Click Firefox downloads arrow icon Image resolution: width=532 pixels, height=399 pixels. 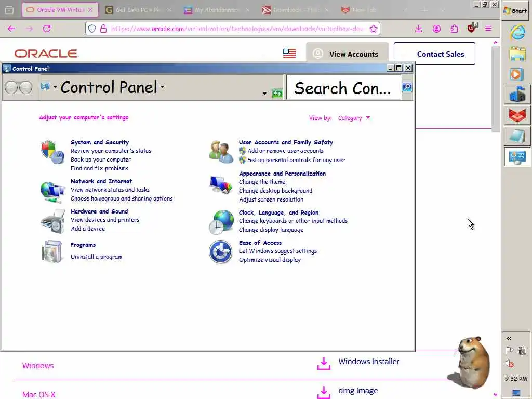coord(419,29)
